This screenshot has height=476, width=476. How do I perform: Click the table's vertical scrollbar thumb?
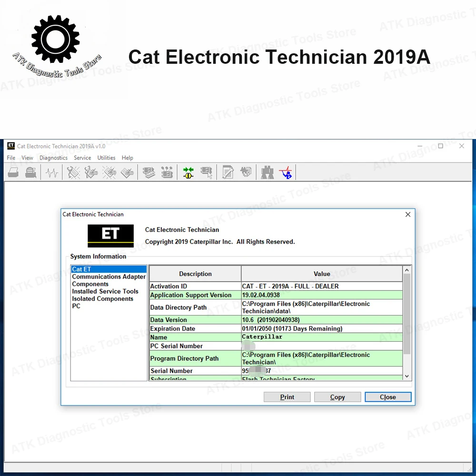[407, 314]
